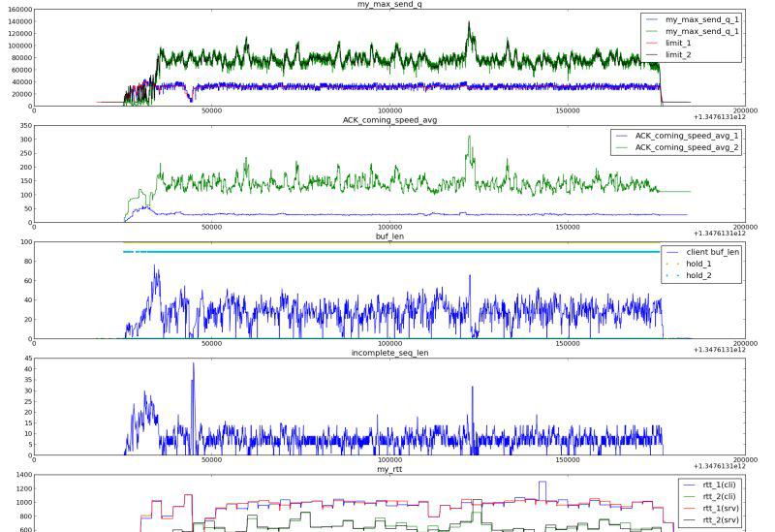This screenshot has width=775, height=532.
Task: Select the ACK_coming_speed_avg_1 legend entry
Action: [x=676, y=136]
